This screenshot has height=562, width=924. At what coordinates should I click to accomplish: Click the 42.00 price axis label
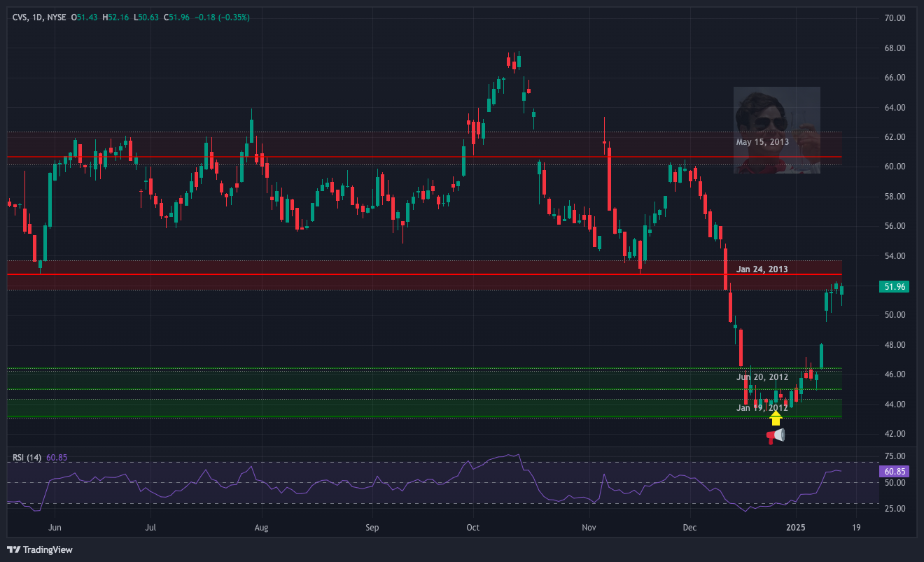click(895, 434)
